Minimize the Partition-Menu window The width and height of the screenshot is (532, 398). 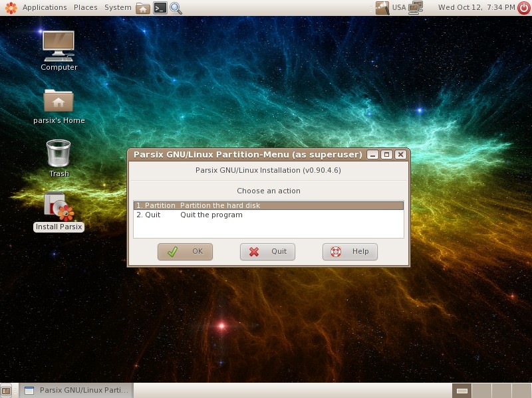[x=372, y=155]
